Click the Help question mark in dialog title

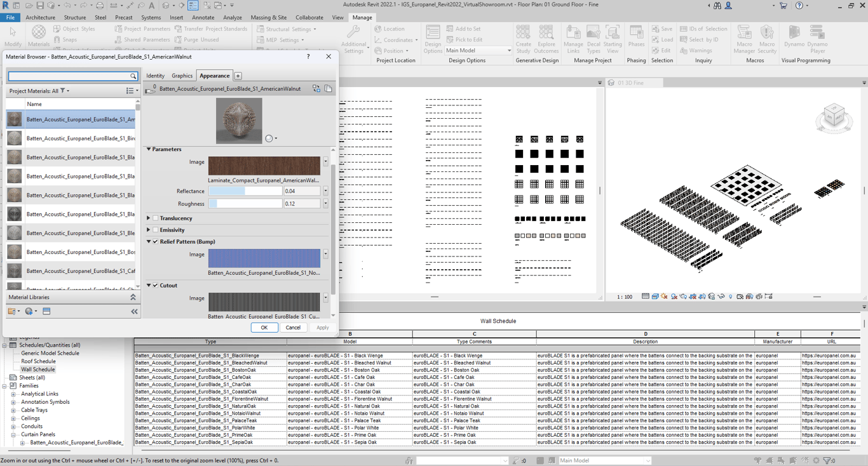coord(308,57)
